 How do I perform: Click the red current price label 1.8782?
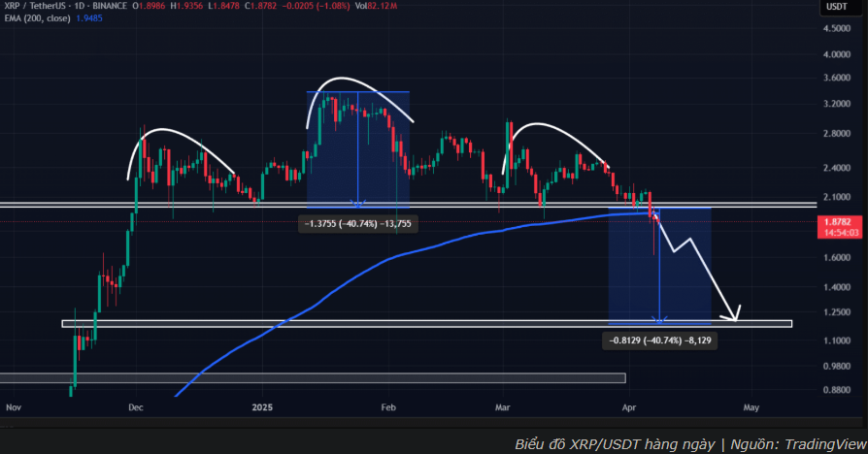(x=838, y=222)
